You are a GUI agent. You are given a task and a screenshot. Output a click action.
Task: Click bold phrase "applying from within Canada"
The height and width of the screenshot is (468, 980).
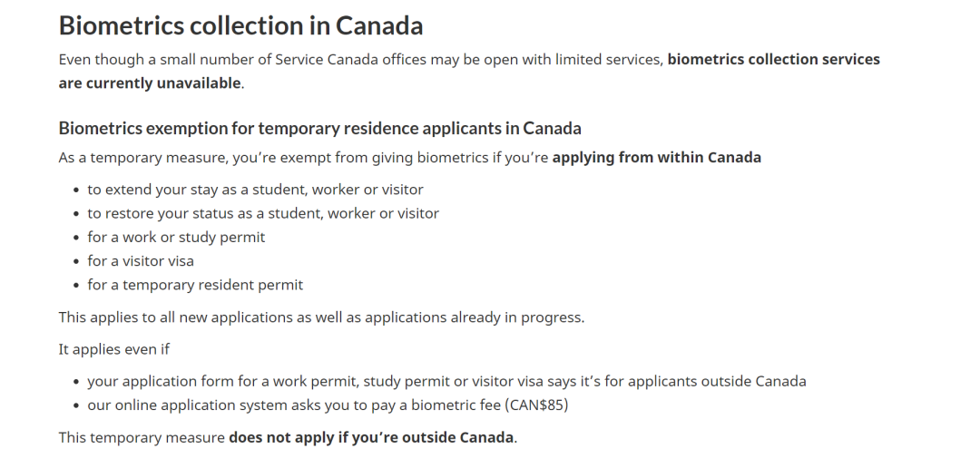tap(656, 158)
